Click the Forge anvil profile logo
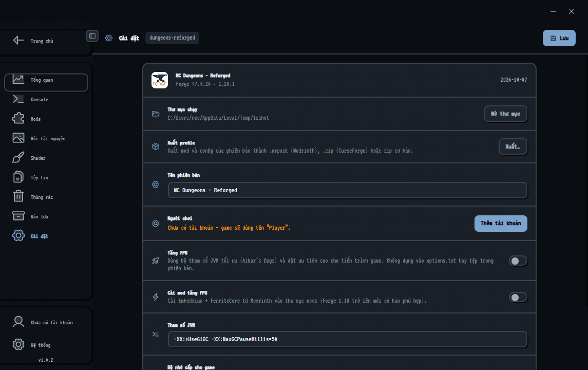The image size is (588, 370). click(x=160, y=80)
